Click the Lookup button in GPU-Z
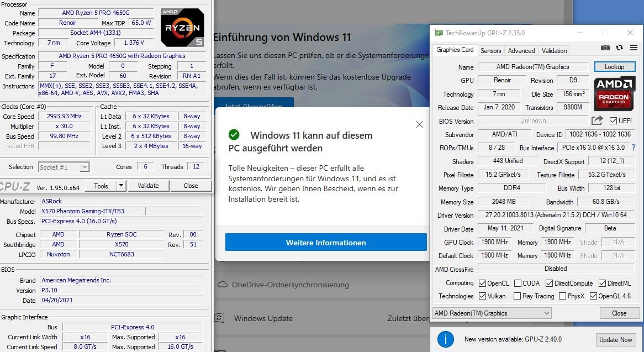This screenshot has height=352, width=644. [x=614, y=66]
